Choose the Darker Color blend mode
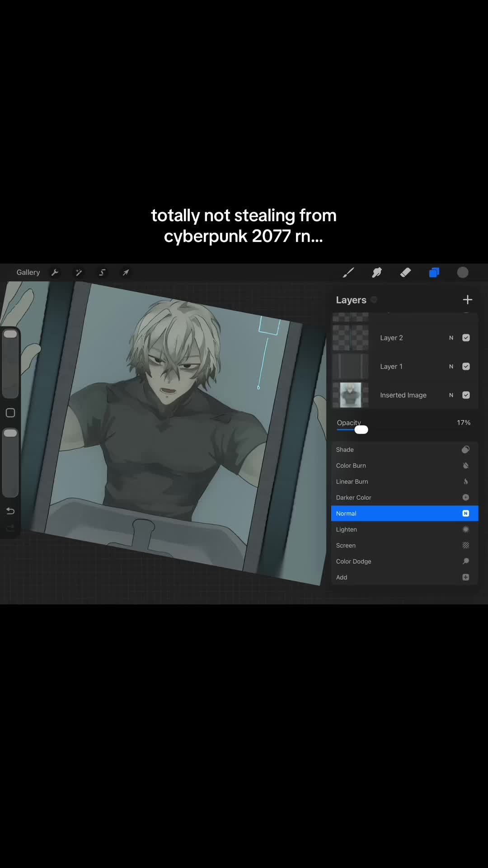488x868 pixels. [x=404, y=497]
